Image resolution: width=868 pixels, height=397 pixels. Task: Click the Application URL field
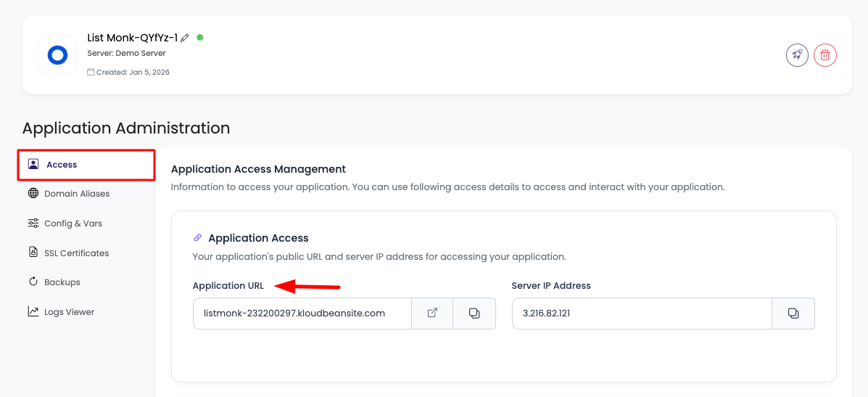coord(302,314)
